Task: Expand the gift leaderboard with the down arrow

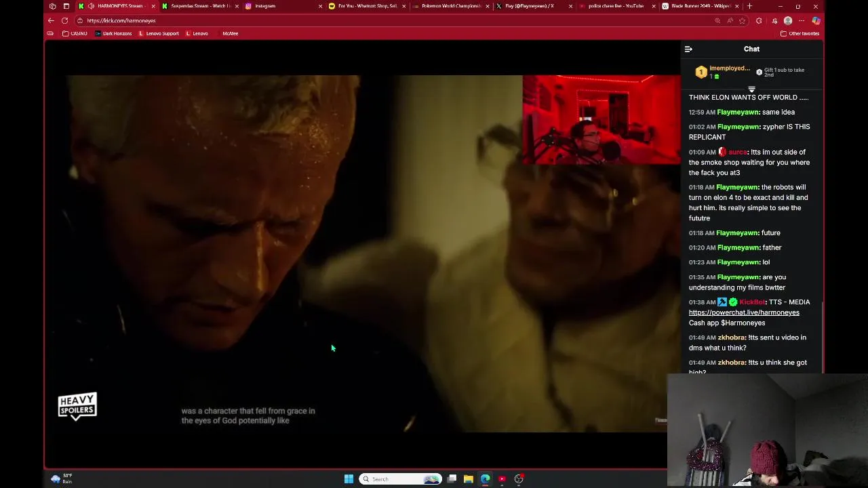Action: [x=751, y=89]
